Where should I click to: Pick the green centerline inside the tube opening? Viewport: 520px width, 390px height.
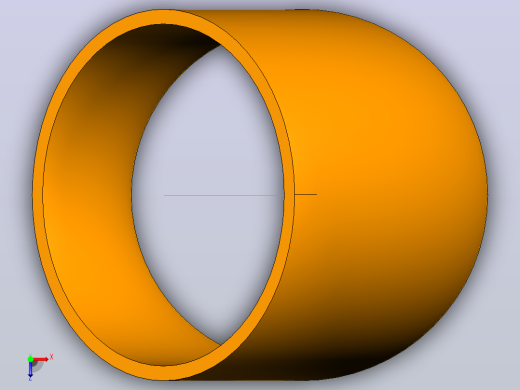tap(223, 195)
